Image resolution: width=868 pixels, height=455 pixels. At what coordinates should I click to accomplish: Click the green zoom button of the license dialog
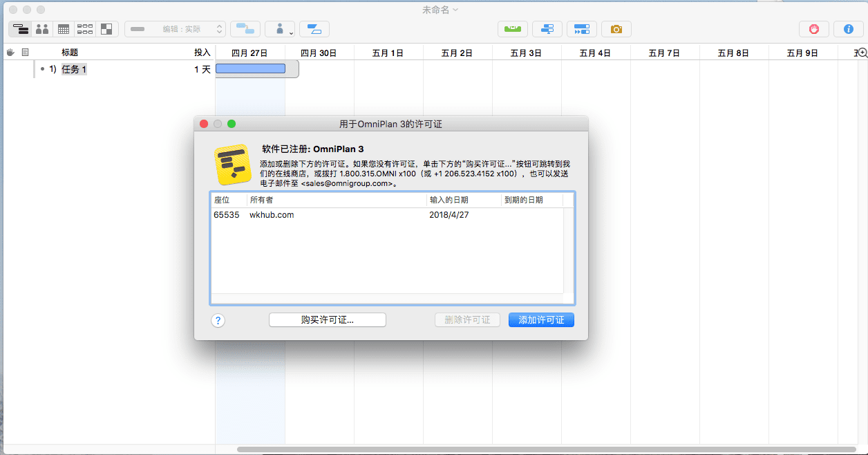tap(232, 124)
